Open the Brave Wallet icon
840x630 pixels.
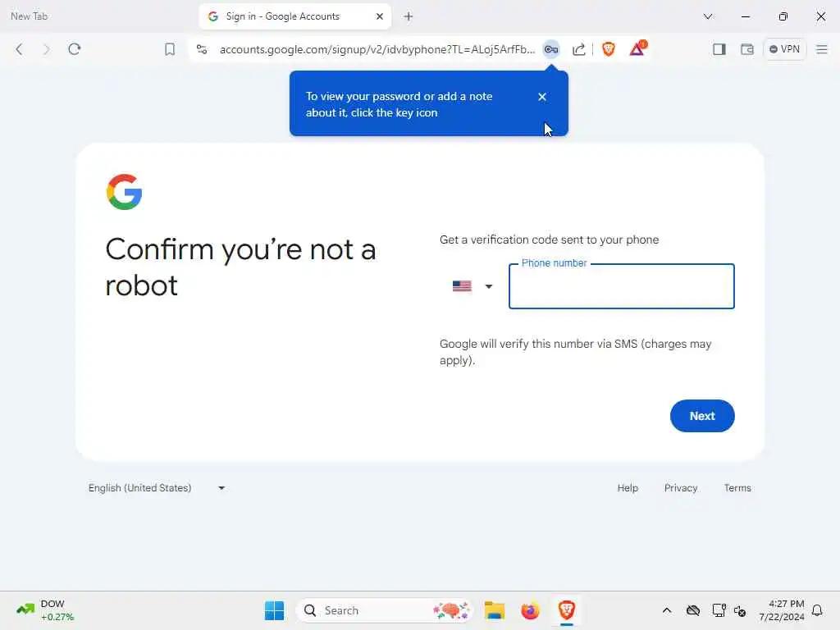pyautogui.click(x=747, y=49)
